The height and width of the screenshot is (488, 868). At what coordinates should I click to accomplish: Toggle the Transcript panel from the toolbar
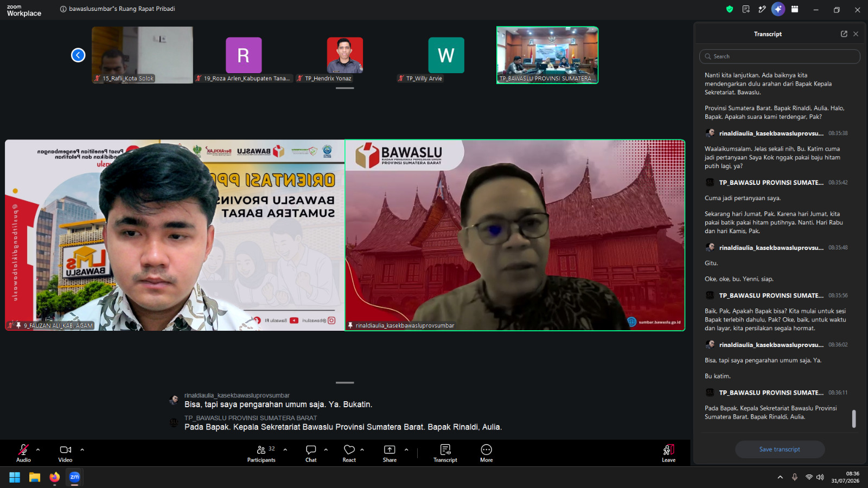445,453
